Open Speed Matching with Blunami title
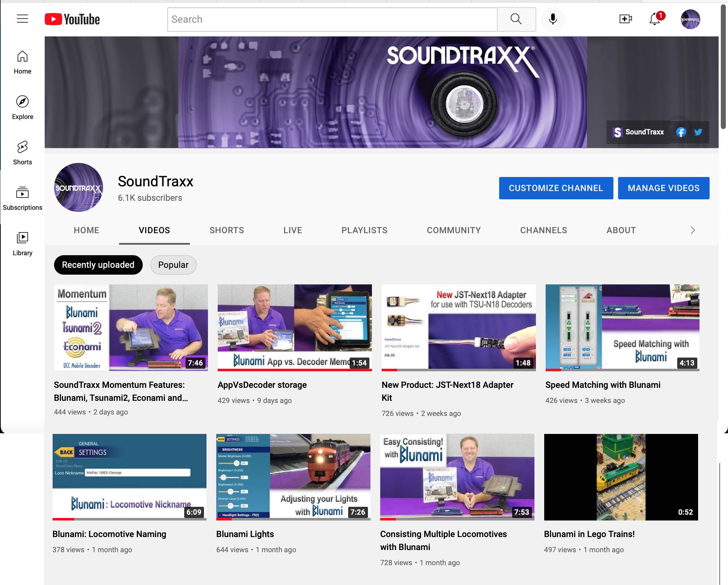The width and height of the screenshot is (728, 585). (603, 385)
